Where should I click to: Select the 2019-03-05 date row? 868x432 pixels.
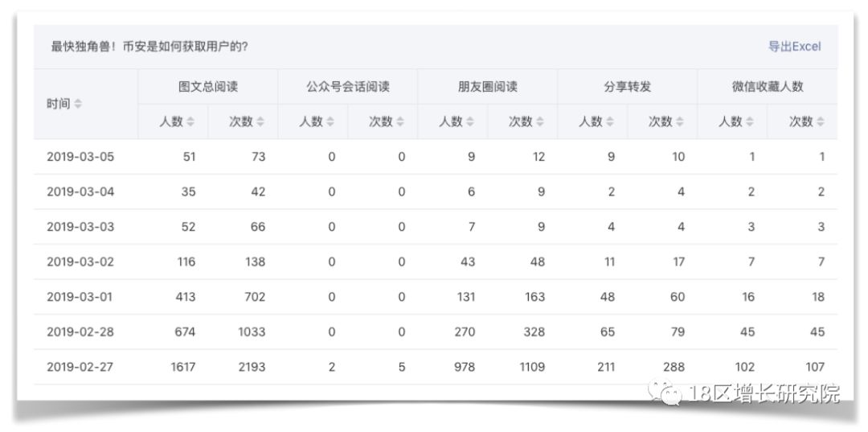(435, 157)
